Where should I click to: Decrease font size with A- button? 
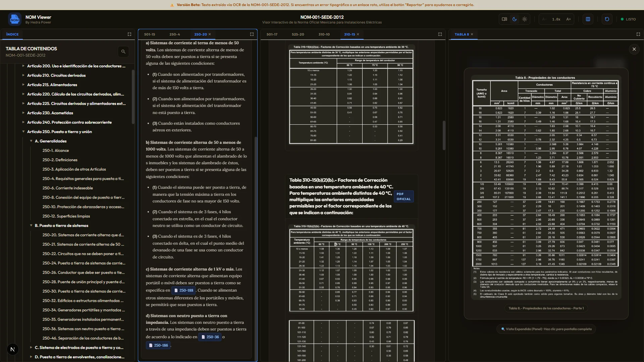[544, 19]
